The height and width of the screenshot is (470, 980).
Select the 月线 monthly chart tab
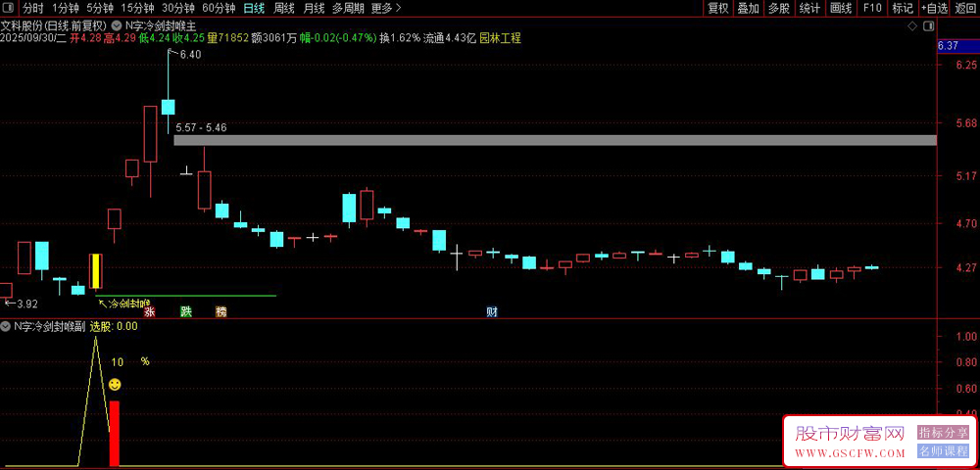(x=314, y=8)
